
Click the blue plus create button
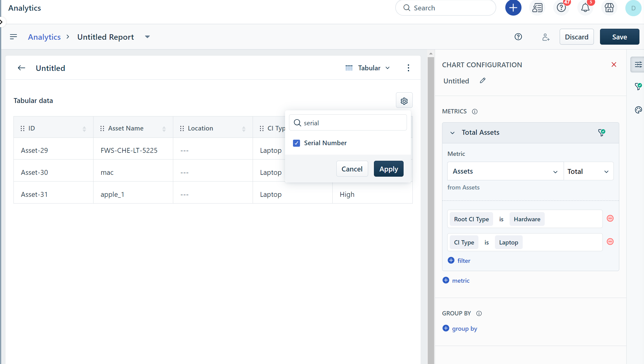(513, 8)
